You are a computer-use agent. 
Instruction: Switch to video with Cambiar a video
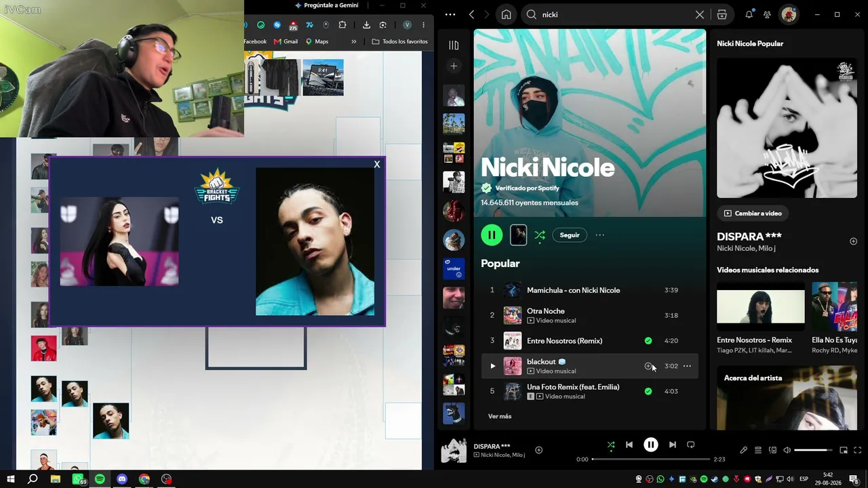[x=752, y=213]
